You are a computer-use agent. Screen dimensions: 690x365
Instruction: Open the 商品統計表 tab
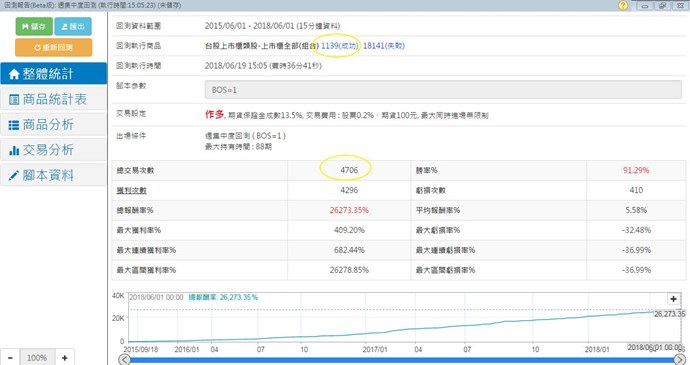pos(53,99)
